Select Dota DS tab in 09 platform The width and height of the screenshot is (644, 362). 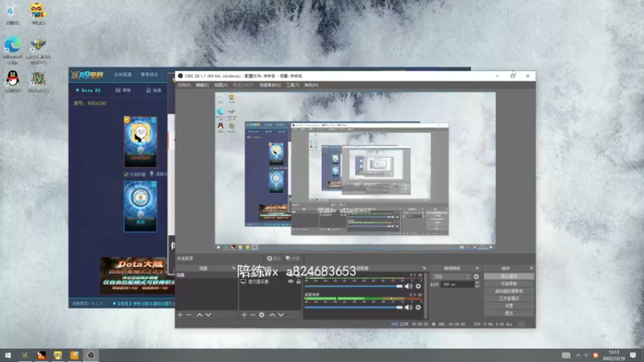pos(89,90)
